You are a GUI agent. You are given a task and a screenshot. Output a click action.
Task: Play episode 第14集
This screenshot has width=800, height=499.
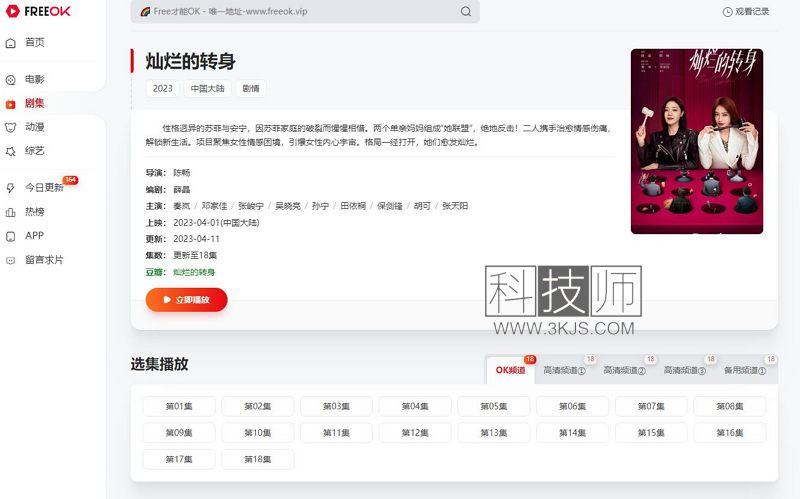572,433
